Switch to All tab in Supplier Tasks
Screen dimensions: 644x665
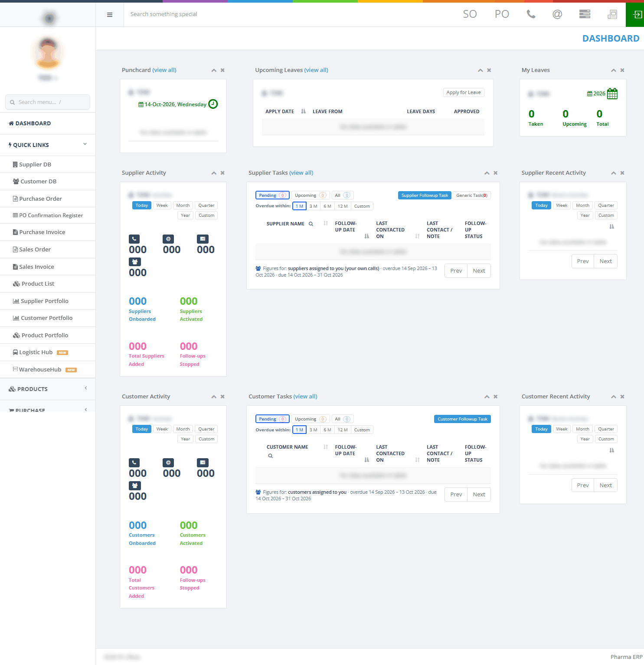(343, 196)
